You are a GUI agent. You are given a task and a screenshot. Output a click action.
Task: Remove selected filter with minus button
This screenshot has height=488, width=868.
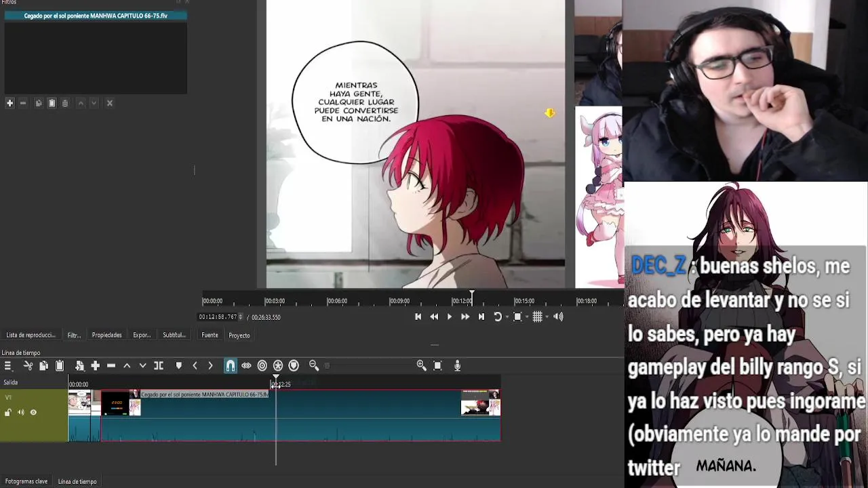[x=23, y=103]
